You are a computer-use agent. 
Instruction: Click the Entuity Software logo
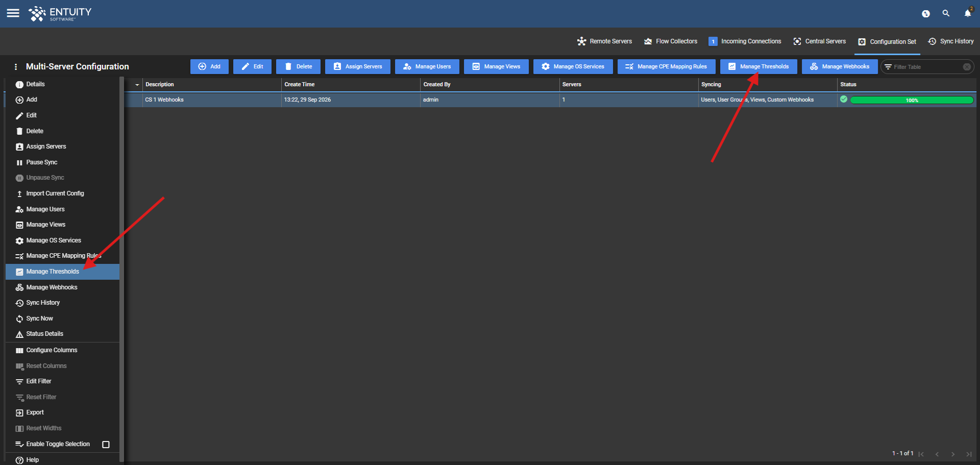pyautogui.click(x=60, y=14)
